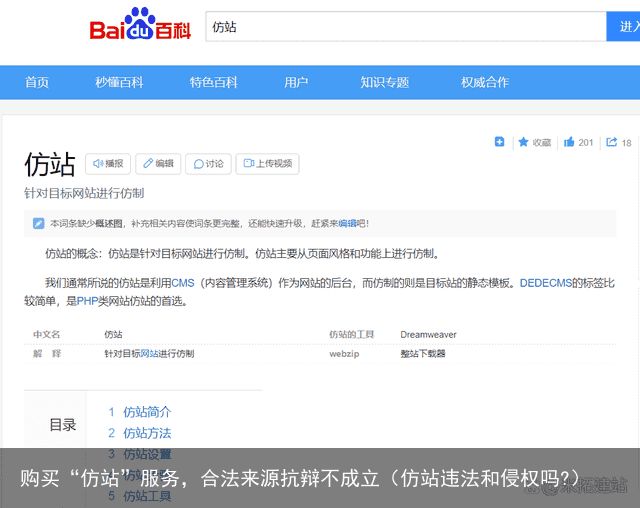Image resolution: width=640 pixels, height=508 pixels.
Task: Open the 权威合作 nav tab
Action: (484, 82)
